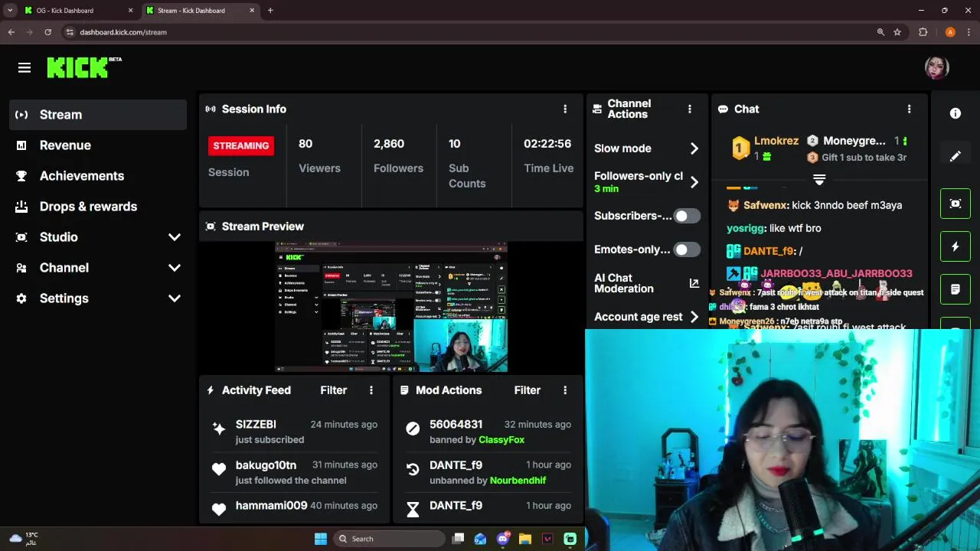Image resolution: width=980 pixels, height=551 pixels.
Task: Open Session Info three-dot menu
Action: click(565, 109)
